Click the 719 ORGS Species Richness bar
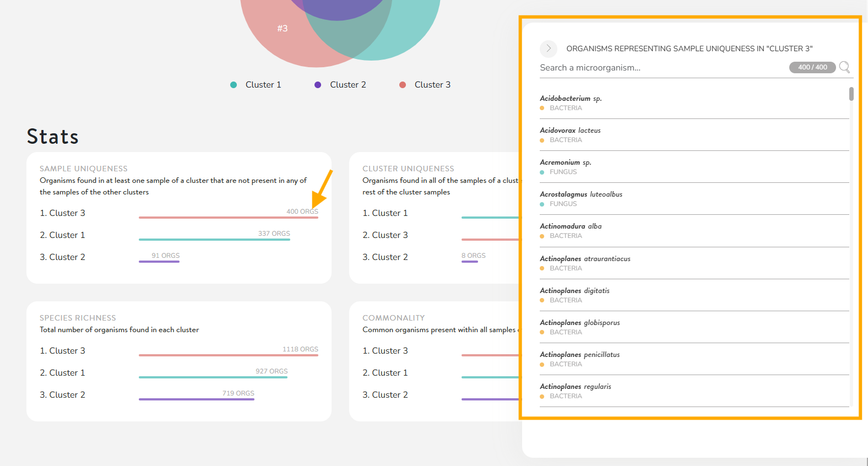 (196, 399)
